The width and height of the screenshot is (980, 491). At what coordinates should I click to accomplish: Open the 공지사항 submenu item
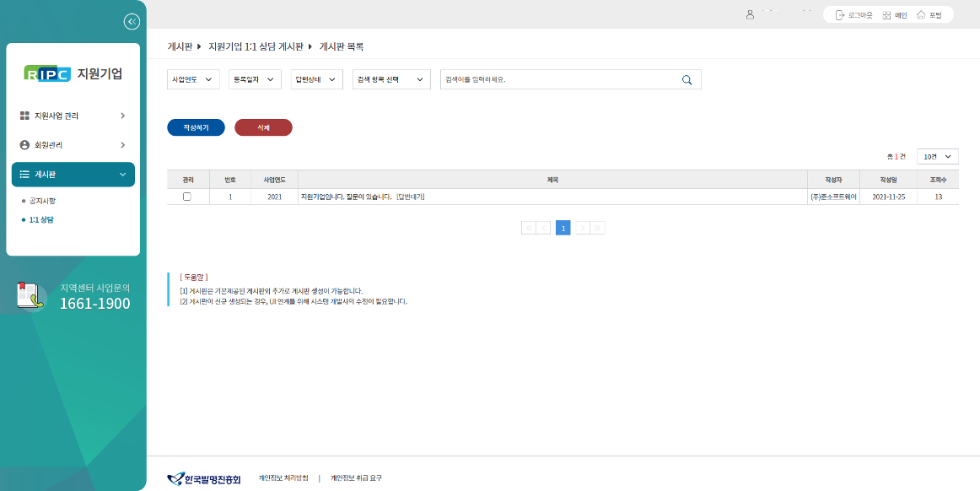pyautogui.click(x=42, y=202)
